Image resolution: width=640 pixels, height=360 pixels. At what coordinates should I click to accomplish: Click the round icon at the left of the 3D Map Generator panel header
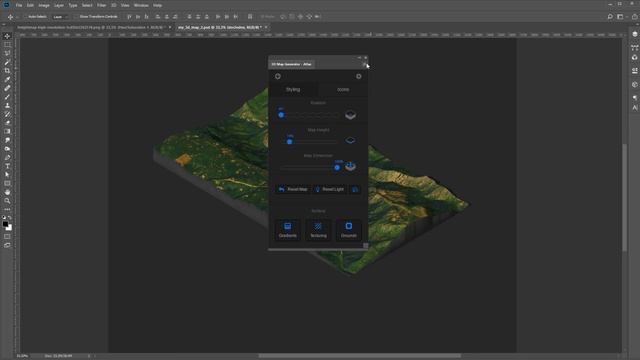(278, 76)
